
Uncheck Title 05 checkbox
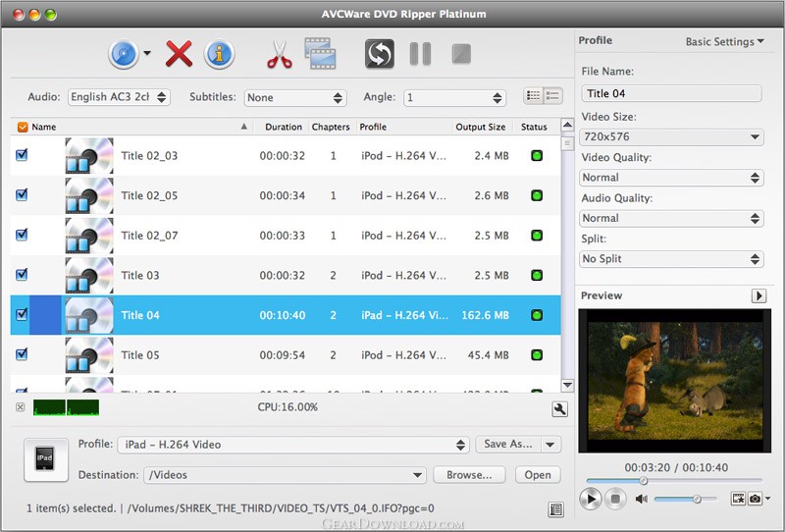[x=22, y=354]
